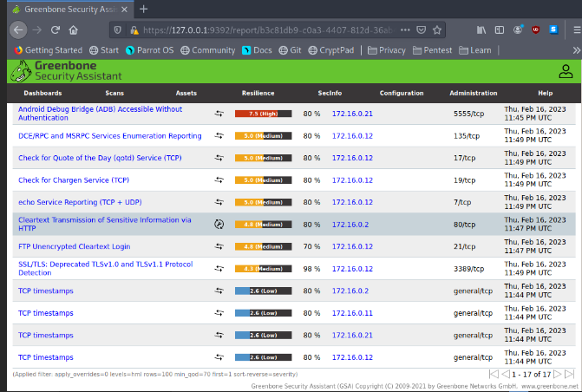The width and height of the screenshot is (582, 392).
Task: Click the browser home button
Action: click(x=75, y=29)
